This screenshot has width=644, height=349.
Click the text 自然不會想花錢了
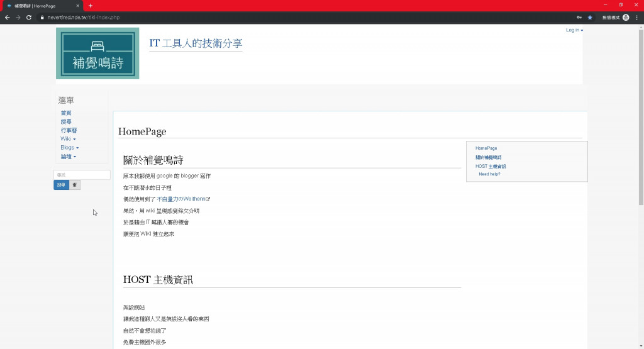(145, 331)
